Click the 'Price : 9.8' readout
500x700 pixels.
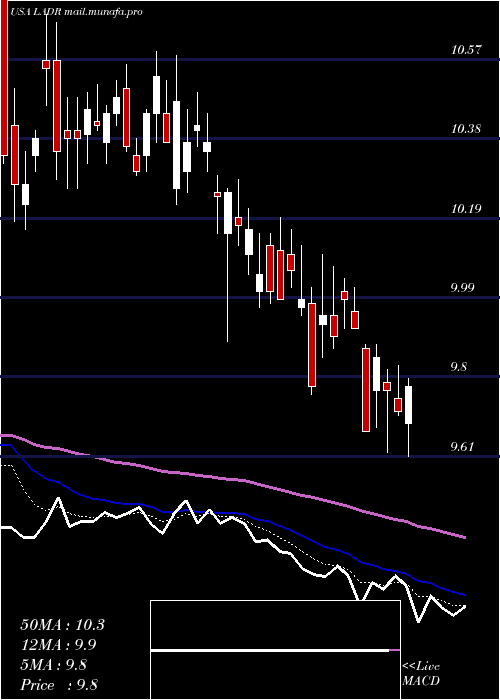tap(59, 685)
